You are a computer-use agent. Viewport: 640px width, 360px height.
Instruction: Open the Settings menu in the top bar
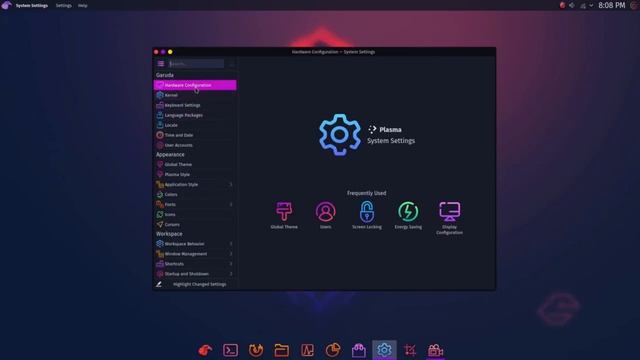64,6
